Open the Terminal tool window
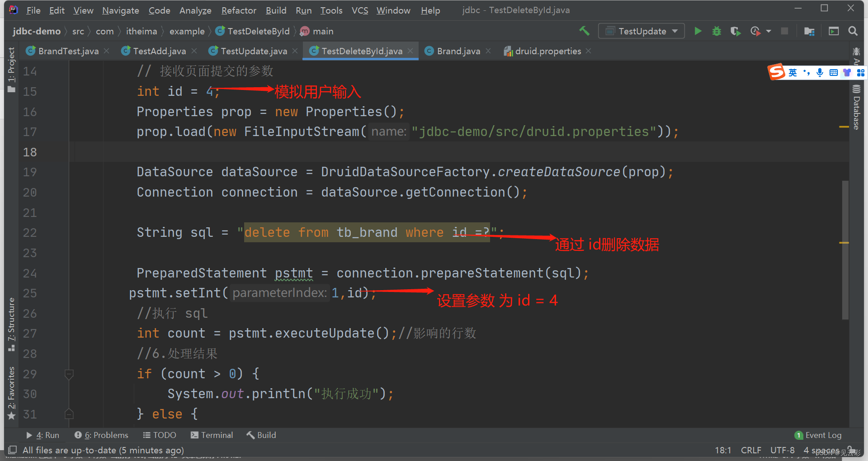This screenshot has height=461, width=868. click(212, 435)
